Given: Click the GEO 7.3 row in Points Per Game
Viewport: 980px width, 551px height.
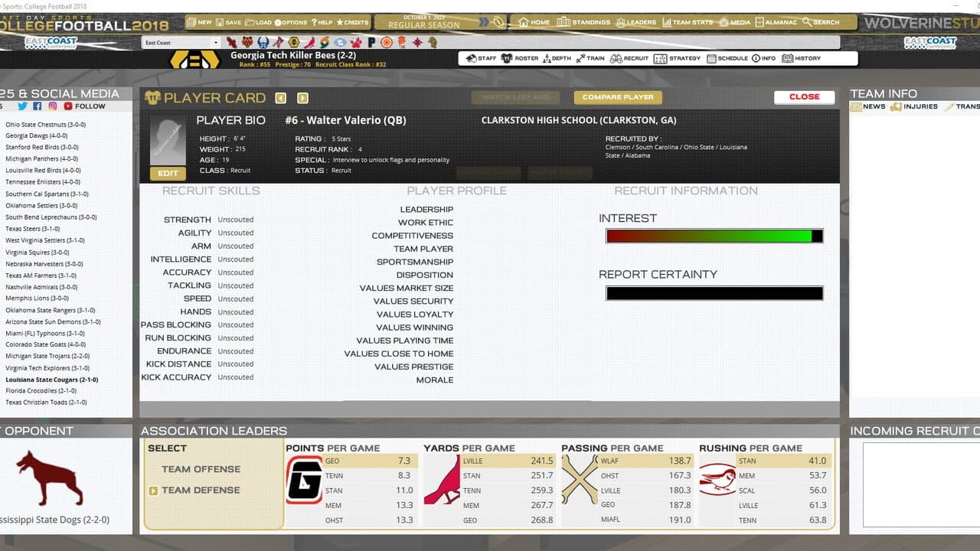Looking at the screenshot, I should (x=371, y=461).
